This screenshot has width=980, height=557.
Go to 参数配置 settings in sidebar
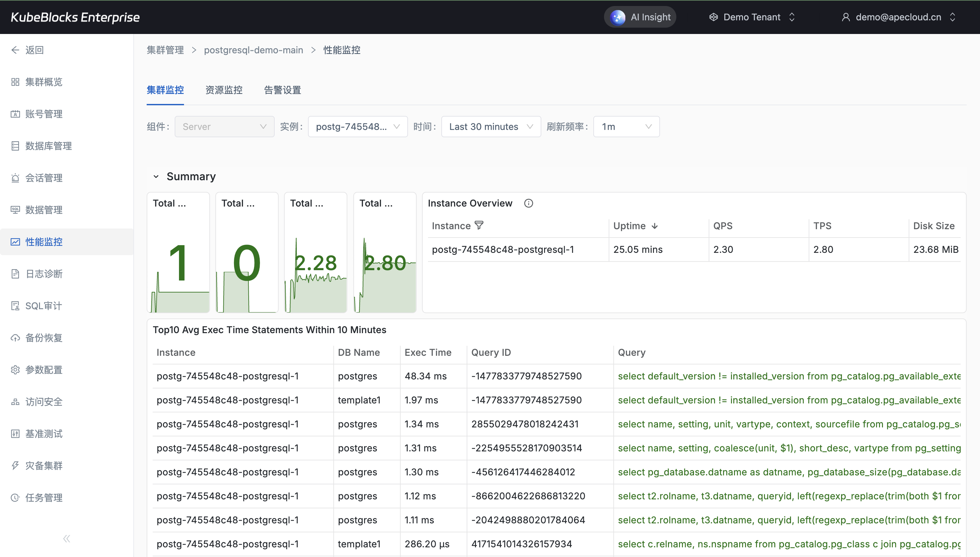tap(43, 369)
